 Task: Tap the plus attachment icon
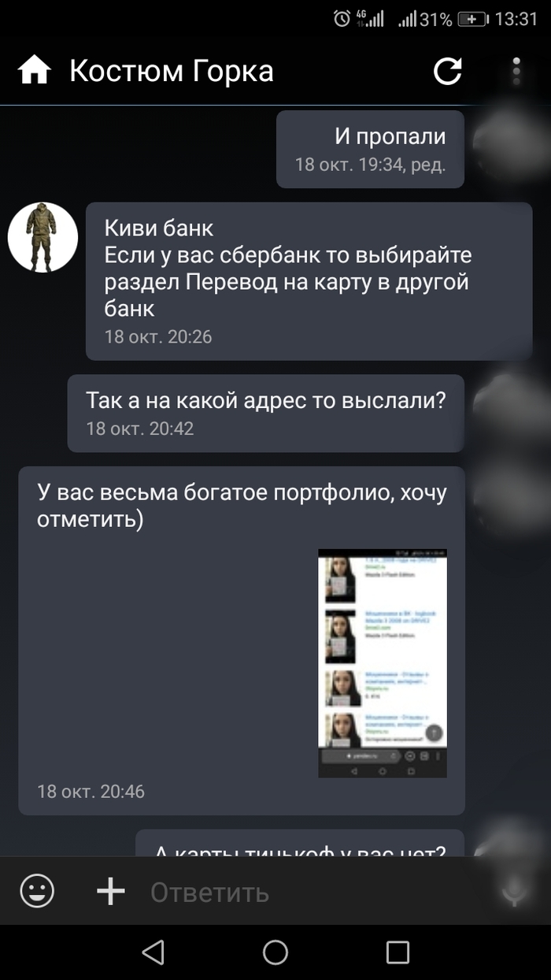pyautogui.click(x=111, y=892)
